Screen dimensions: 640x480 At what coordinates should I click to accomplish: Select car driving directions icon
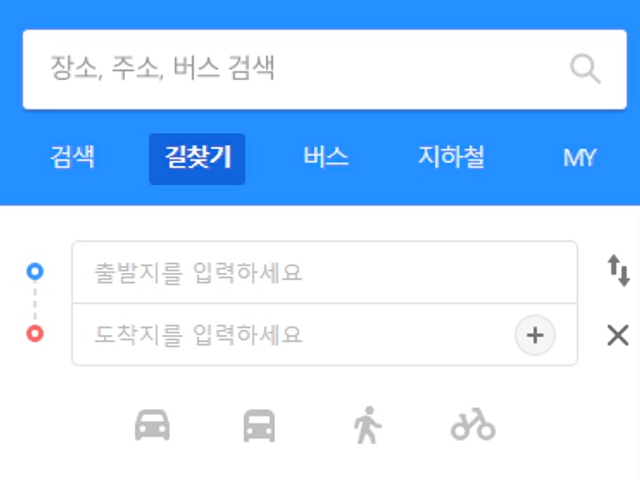pyautogui.click(x=152, y=425)
